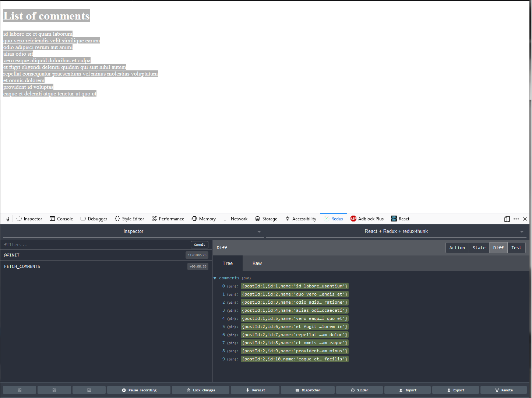Switch to the Test view
532x398 pixels.
click(516, 248)
